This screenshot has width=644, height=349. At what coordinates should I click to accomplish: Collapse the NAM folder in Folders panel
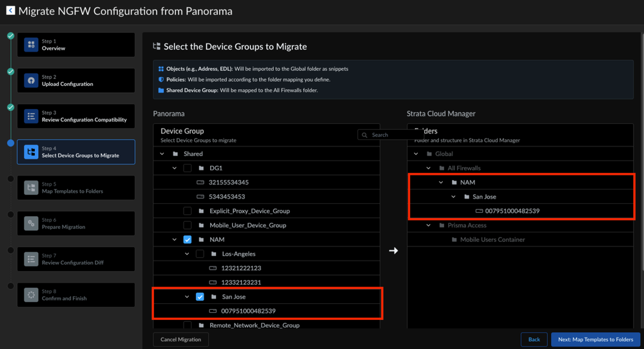click(441, 183)
